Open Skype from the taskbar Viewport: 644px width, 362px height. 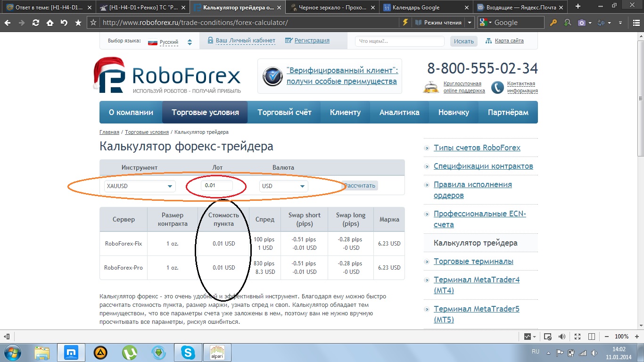tap(188, 353)
